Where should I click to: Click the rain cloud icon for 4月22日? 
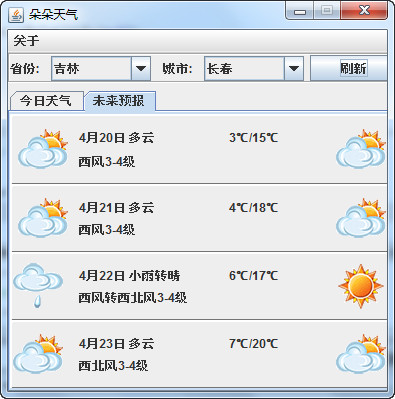coord(38,286)
